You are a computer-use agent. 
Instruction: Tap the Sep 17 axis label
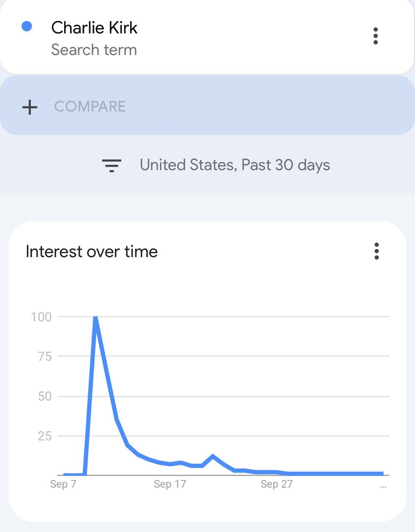pos(170,484)
